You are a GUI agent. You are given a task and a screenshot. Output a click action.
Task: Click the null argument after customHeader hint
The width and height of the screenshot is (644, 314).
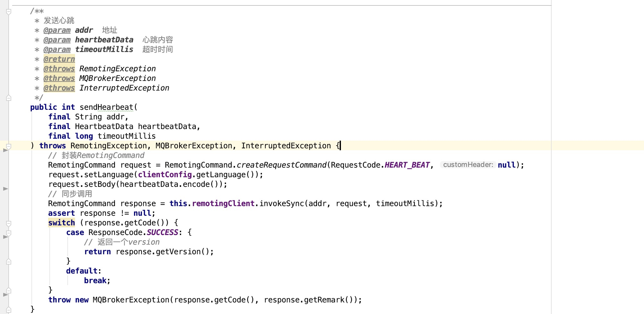[507, 165]
